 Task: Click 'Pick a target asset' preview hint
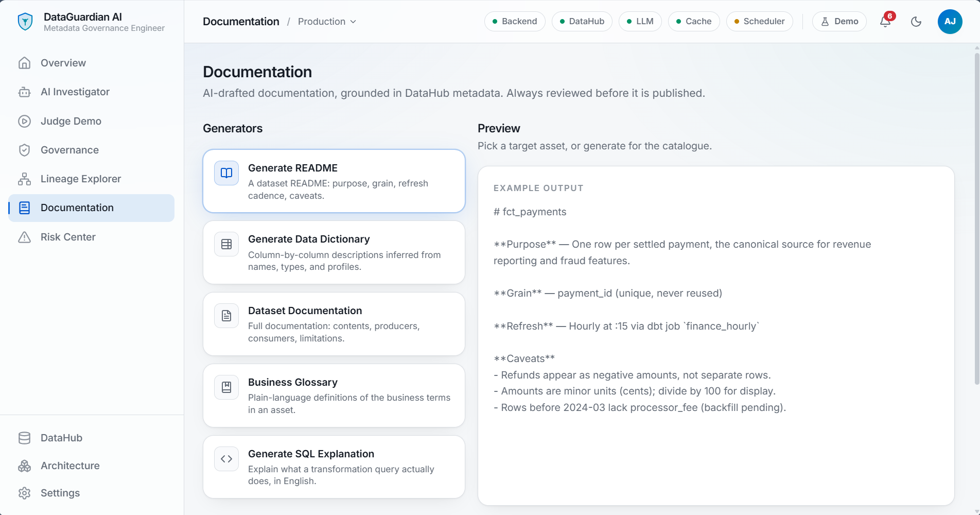594,146
